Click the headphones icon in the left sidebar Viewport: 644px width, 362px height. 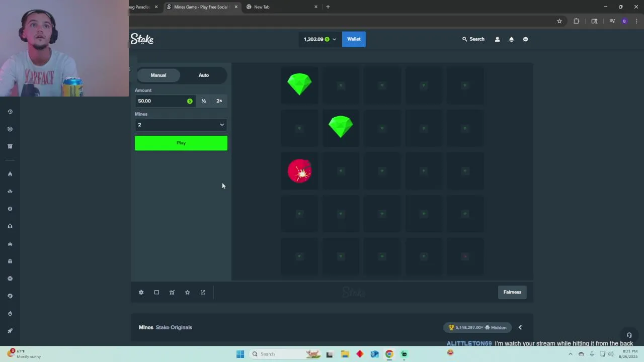tap(10, 226)
